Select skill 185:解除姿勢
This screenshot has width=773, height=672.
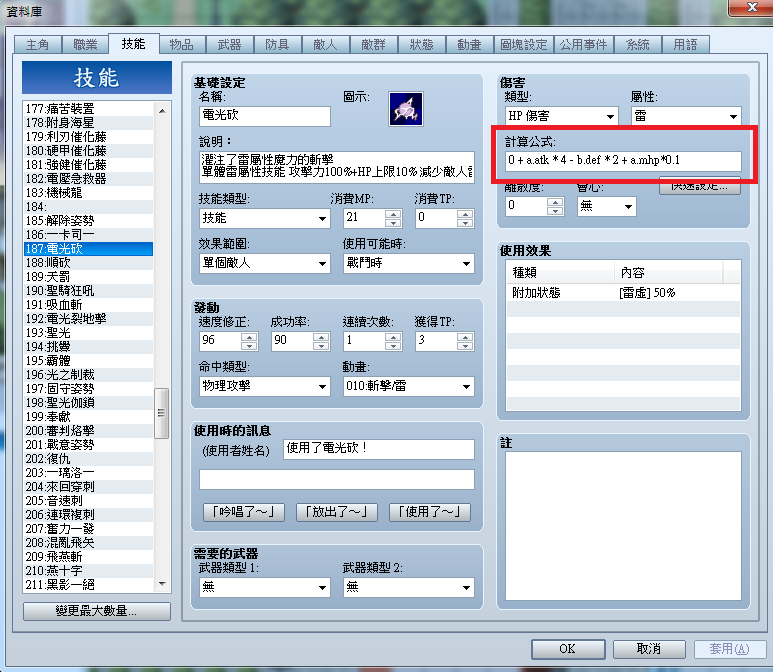(x=88, y=221)
